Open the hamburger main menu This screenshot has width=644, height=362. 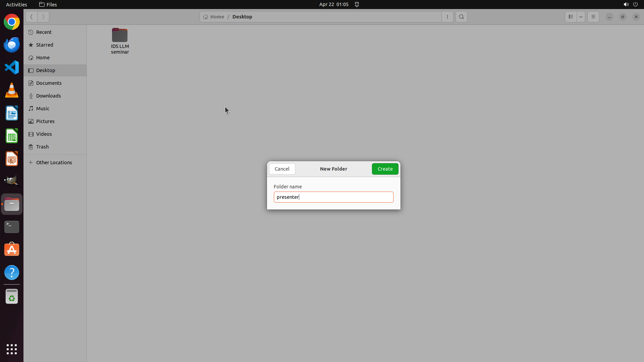593,17
